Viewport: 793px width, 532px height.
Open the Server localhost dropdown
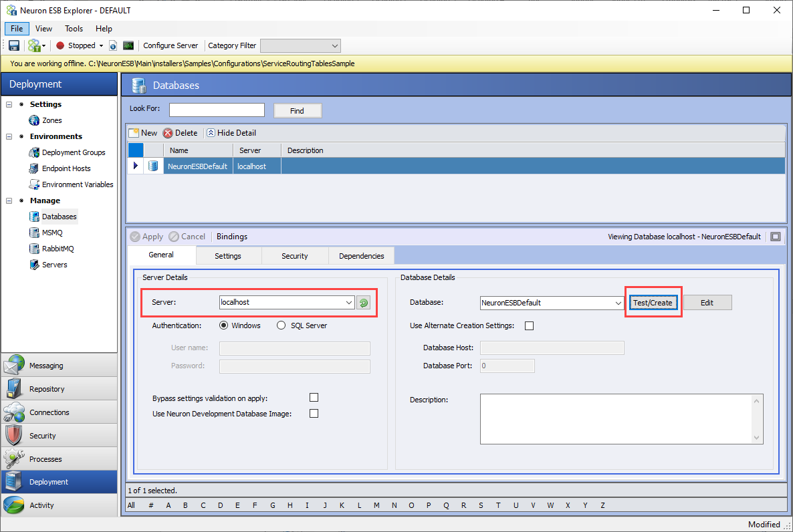(x=349, y=302)
